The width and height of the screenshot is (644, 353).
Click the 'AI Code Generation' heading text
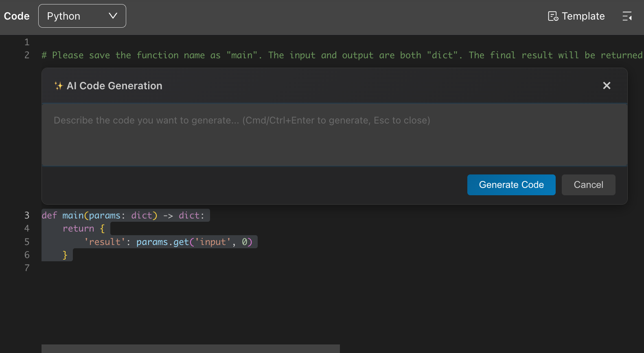[114, 86]
